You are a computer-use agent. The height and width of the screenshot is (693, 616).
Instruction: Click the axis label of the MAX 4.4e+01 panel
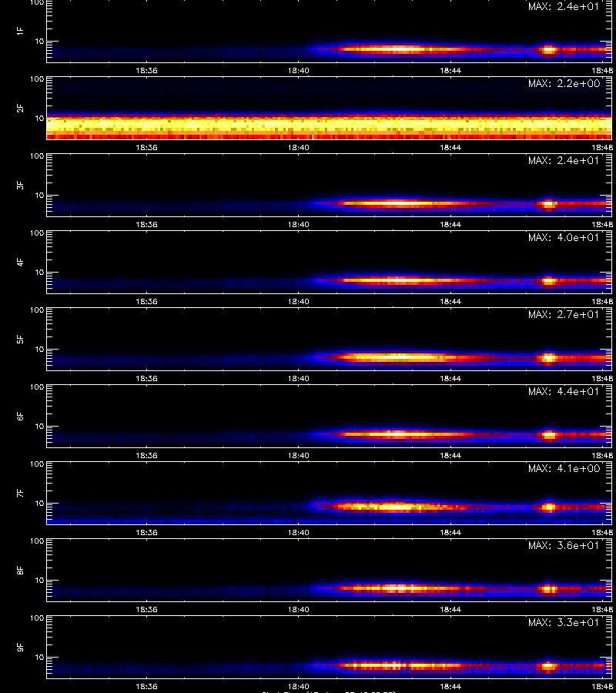20,416
